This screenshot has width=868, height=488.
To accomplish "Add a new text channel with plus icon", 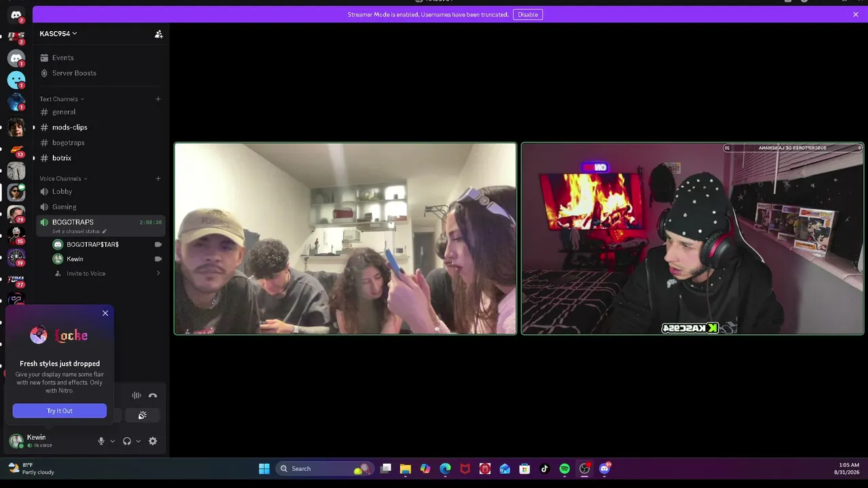I will 158,99.
